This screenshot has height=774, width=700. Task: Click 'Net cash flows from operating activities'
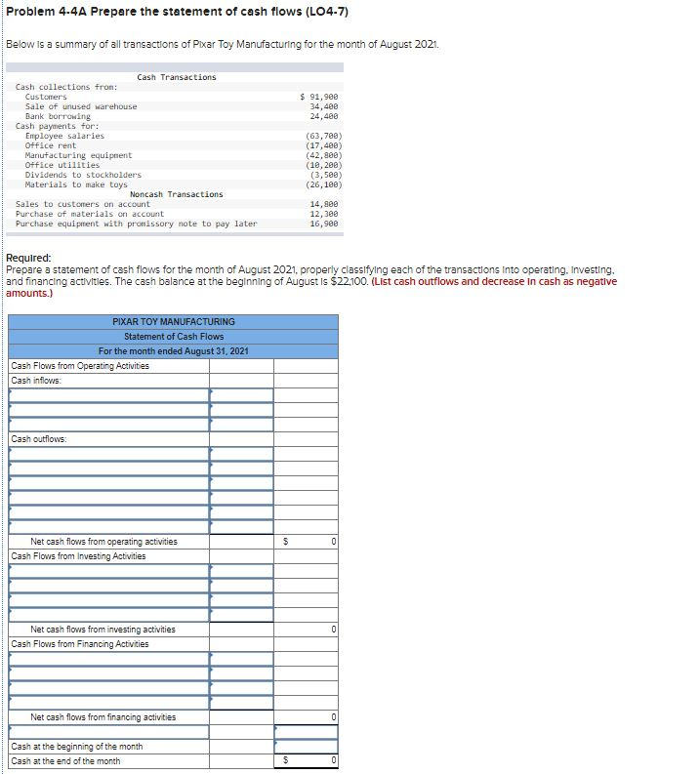click(x=103, y=542)
